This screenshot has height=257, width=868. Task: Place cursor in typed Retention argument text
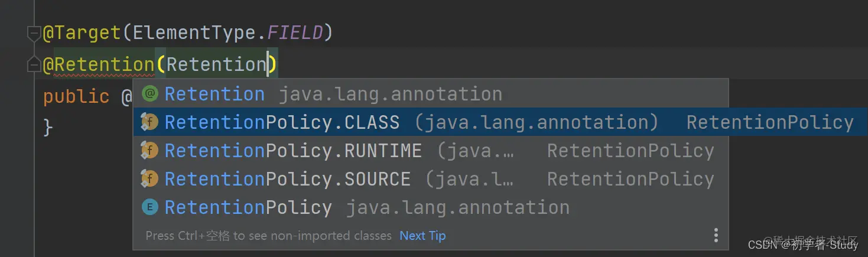tap(216, 64)
